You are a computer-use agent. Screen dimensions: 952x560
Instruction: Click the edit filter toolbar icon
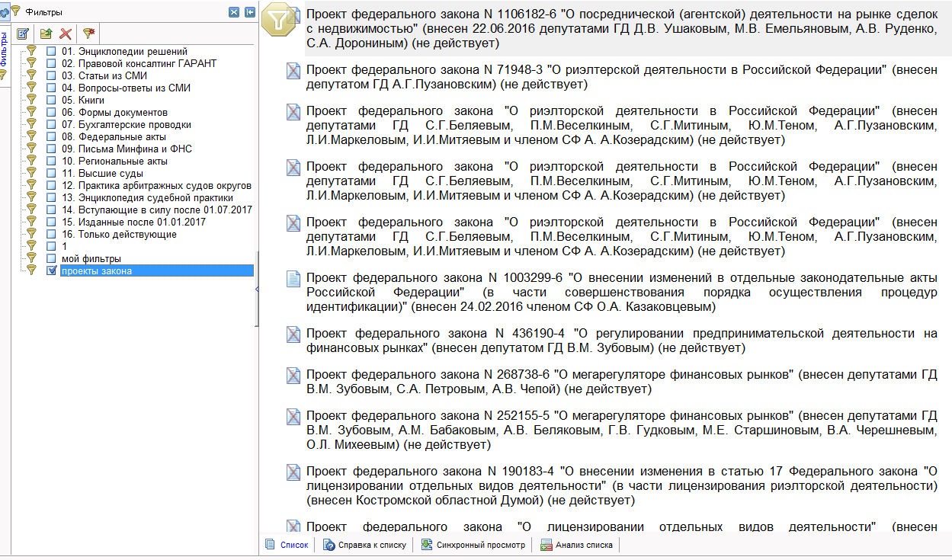point(23,34)
